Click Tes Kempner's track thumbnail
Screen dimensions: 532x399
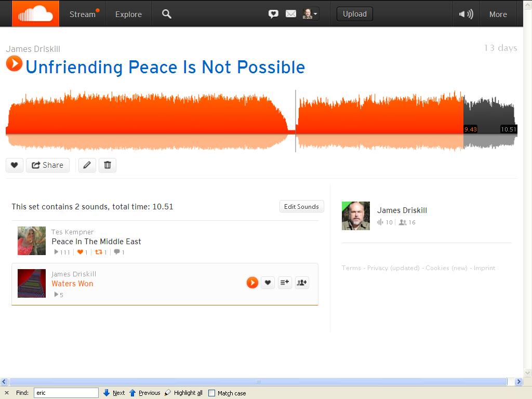(x=32, y=241)
